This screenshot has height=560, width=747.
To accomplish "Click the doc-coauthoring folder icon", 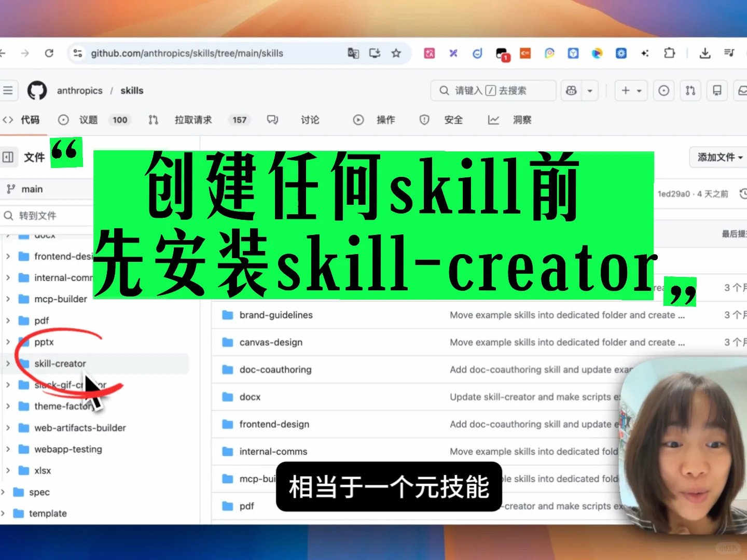I will coord(228,370).
